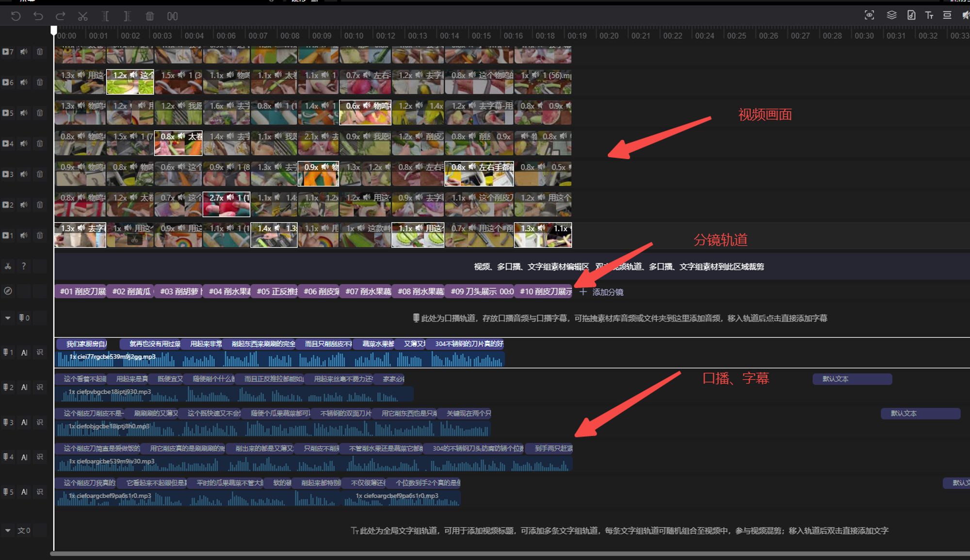
Task: Click the question mark help icon
Action: (23, 266)
